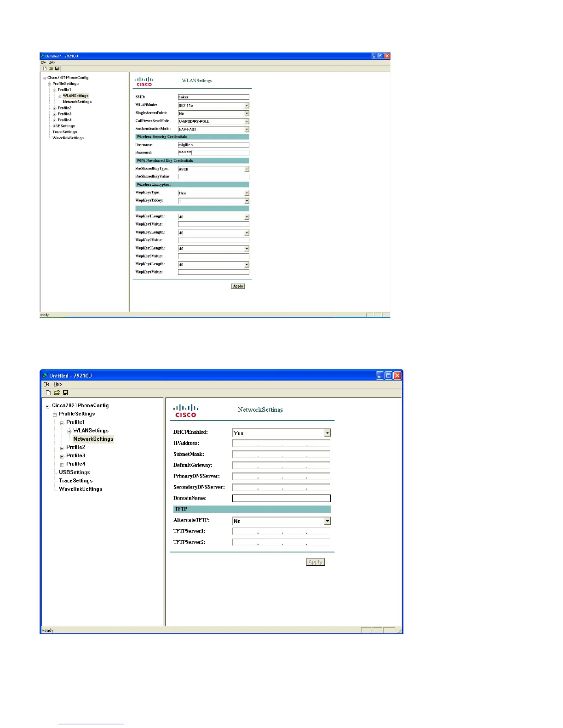The height and width of the screenshot is (728, 563).
Task: Expand WLANSettings node in lower window tree
Action: (x=69, y=432)
